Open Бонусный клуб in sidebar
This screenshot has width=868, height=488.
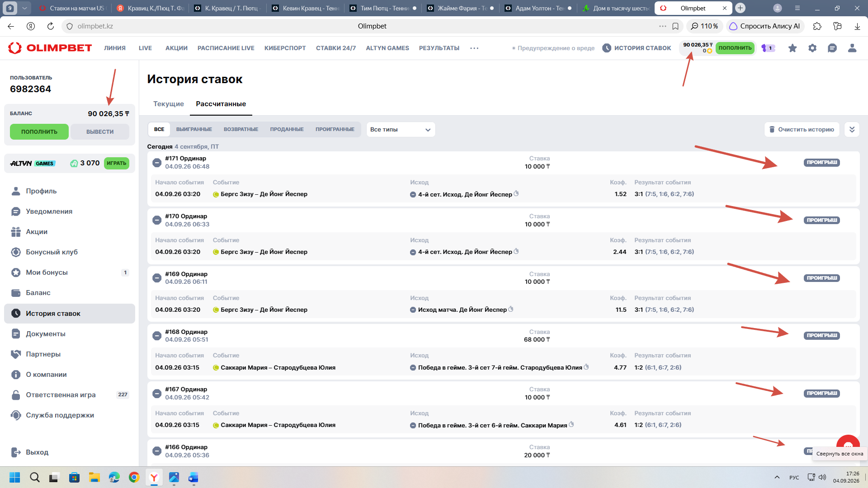pyautogui.click(x=52, y=252)
